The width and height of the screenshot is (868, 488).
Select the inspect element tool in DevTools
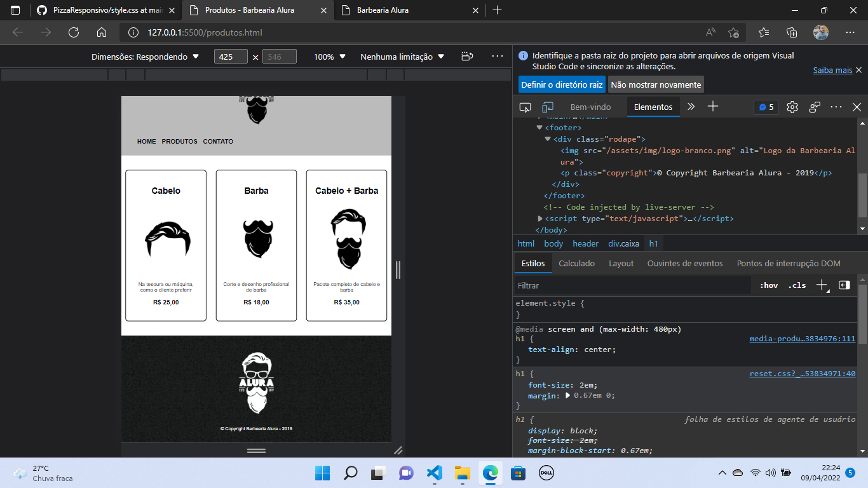pos(525,107)
